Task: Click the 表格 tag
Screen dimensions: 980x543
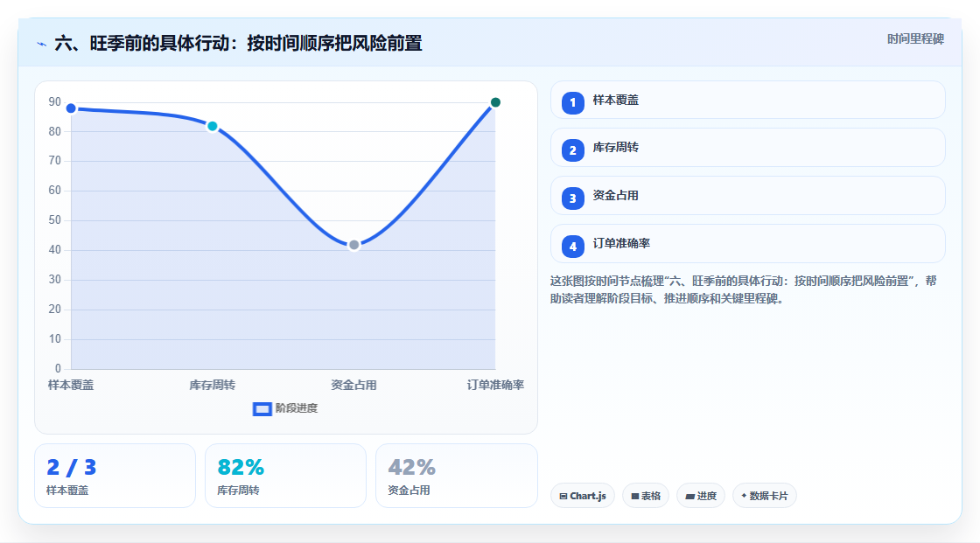Action: tap(646, 496)
